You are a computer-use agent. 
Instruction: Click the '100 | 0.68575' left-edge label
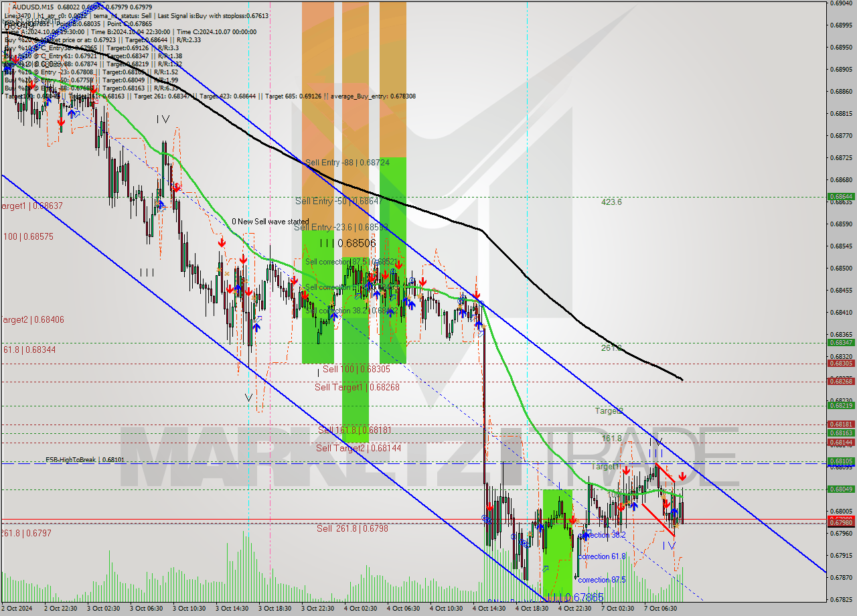point(29,237)
